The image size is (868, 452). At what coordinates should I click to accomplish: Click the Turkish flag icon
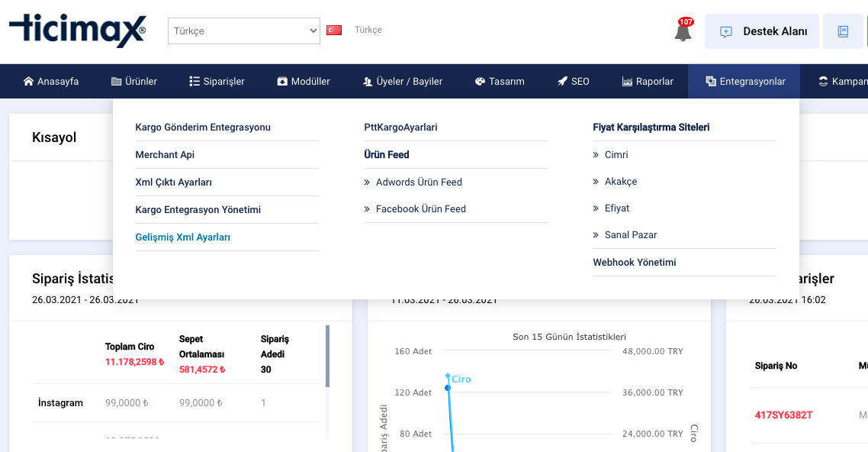tap(334, 31)
